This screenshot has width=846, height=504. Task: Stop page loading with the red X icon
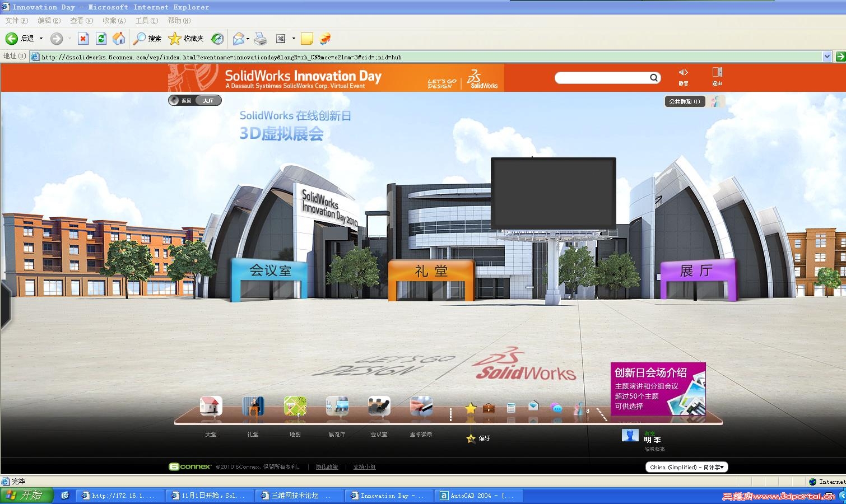[83, 38]
